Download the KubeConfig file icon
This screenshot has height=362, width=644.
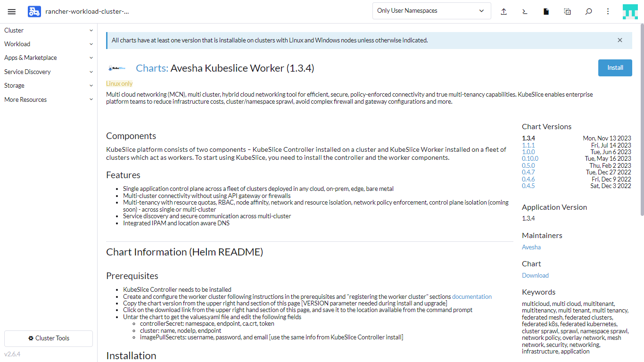546,11
